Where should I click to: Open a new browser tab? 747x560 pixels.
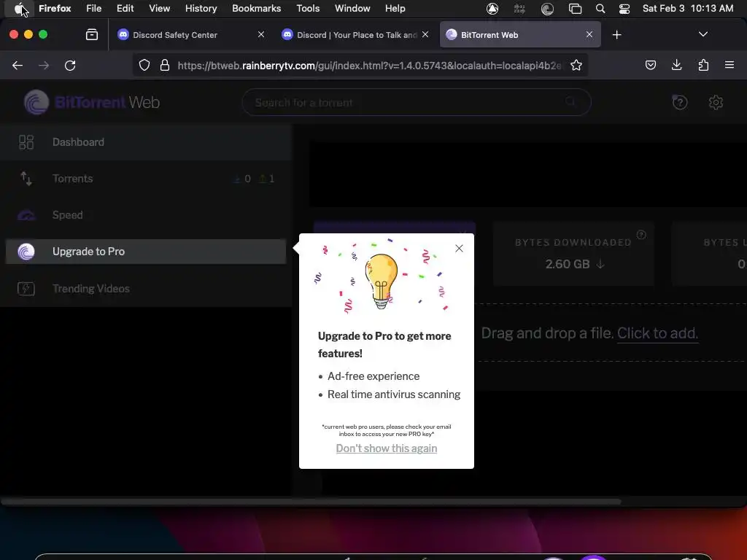click(617, 35)
